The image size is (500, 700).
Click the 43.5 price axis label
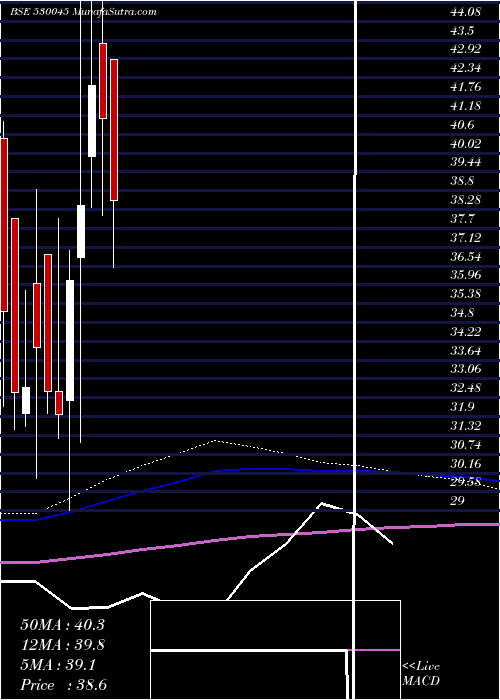tap(462, 30)
